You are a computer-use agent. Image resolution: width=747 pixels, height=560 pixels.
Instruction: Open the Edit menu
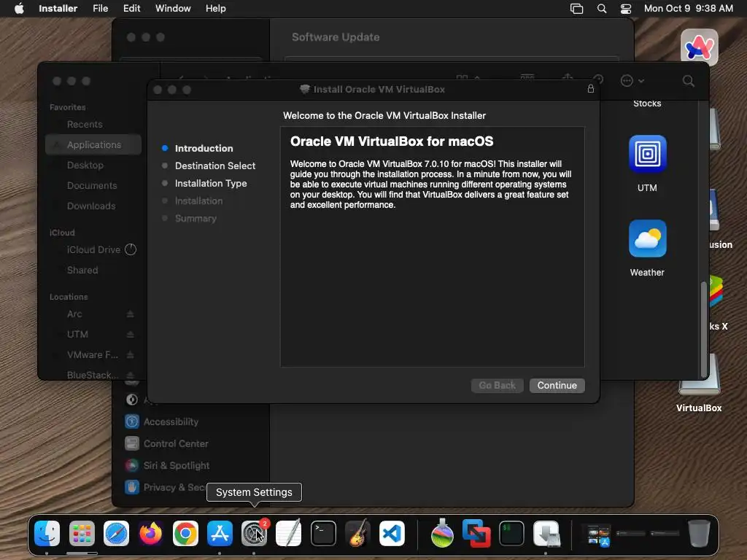click(131, 9)
